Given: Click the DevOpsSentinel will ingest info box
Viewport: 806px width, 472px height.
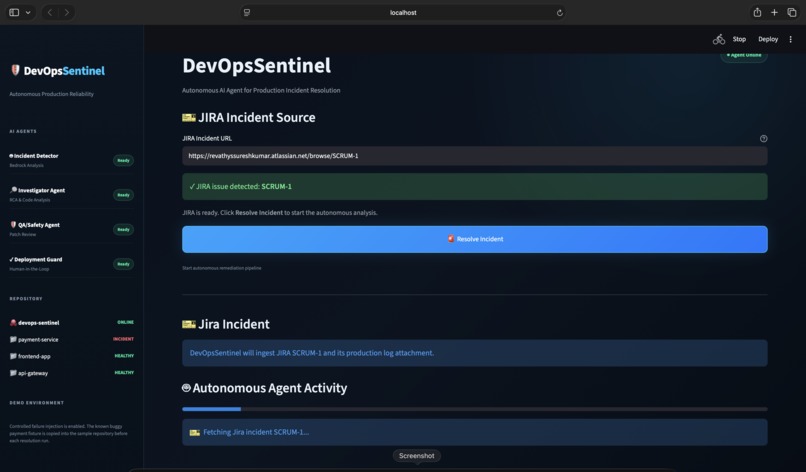Looking at the screenshot, I should 474,353.
